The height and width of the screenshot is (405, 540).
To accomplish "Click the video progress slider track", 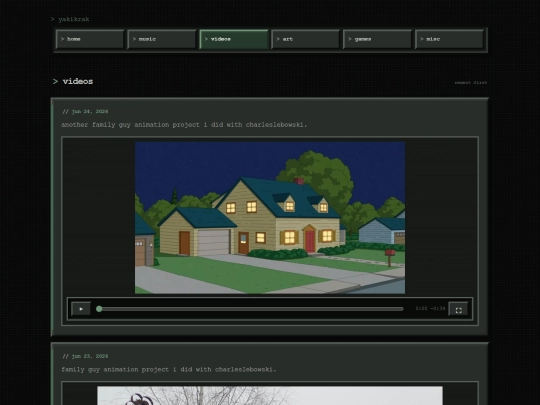I will [x=251, y=309].
